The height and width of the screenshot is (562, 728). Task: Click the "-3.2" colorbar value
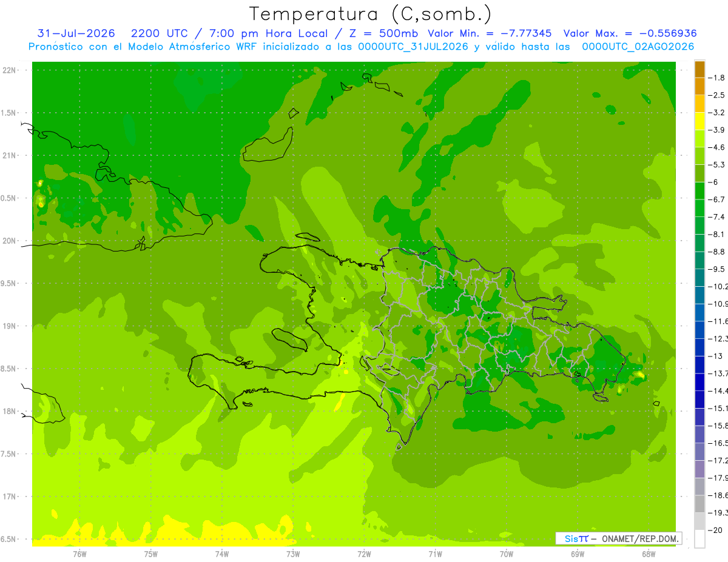[717, 113]
